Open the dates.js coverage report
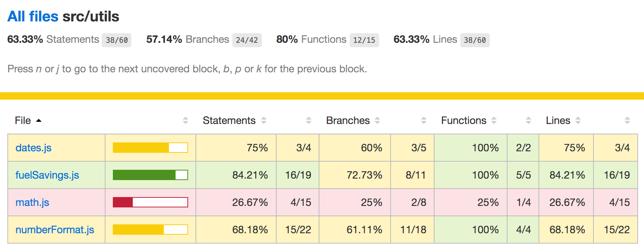Viewport: 644px width, 248px height. point(34,148)
